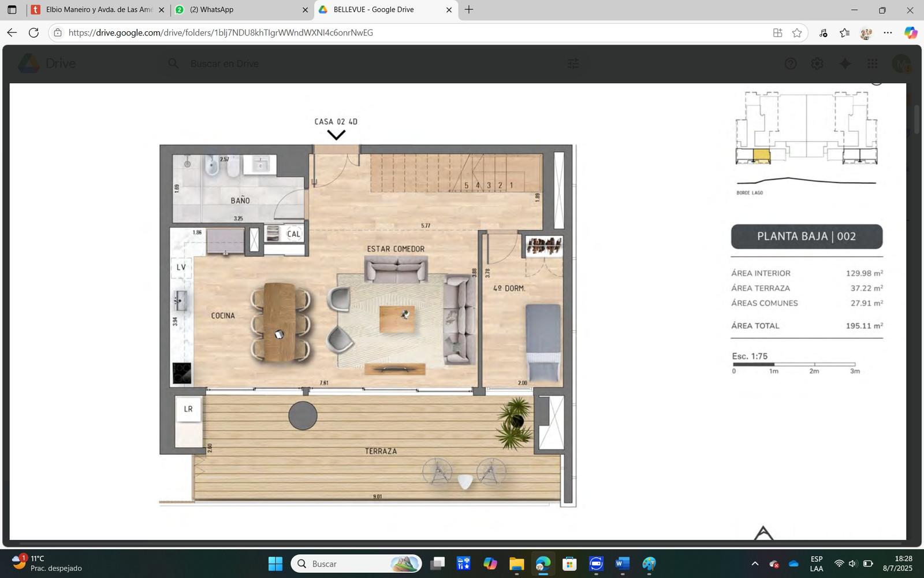Open Drive search options slider icon
The width and height of the screenshot is (924, 578).
click(573, 64)
